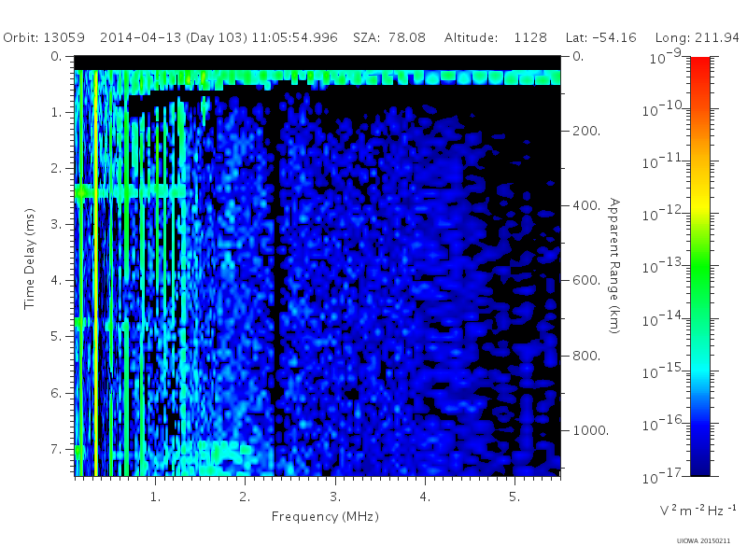Click the '2.' tick label on frequency axis
The width and height of the screenshot is (747, 560).
coord(245,497)
